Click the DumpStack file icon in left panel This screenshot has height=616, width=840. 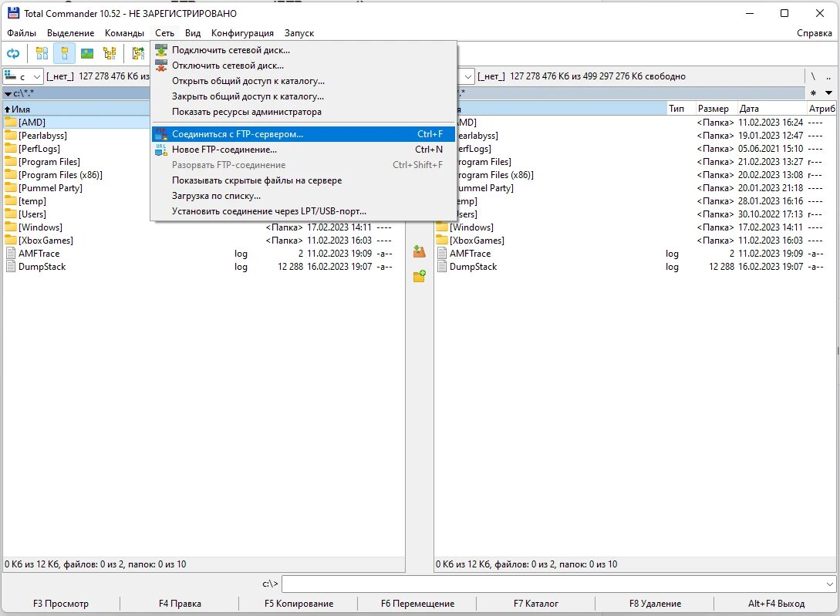pyautogui.click(x=11, y=267)
